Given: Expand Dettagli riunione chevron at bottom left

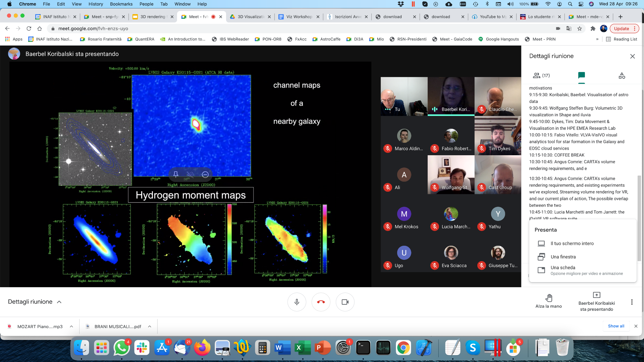Looking at the screenshot, I should click(59, 302).
